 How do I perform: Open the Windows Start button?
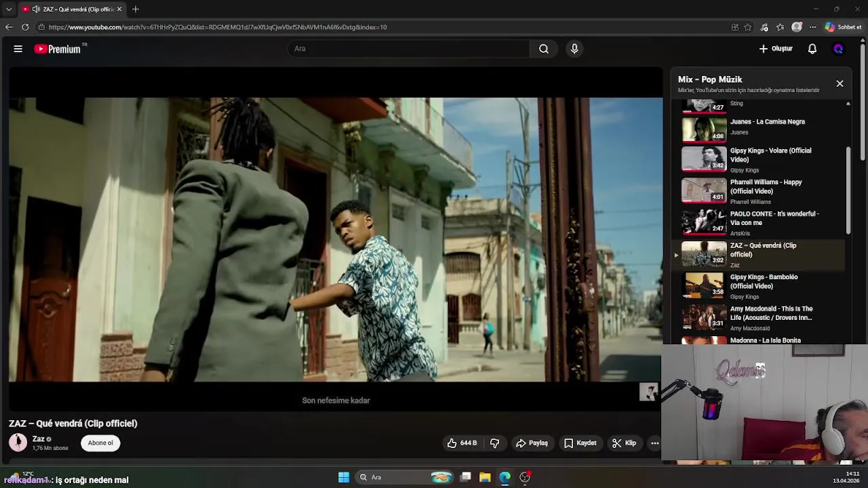[x=344, y=477]
